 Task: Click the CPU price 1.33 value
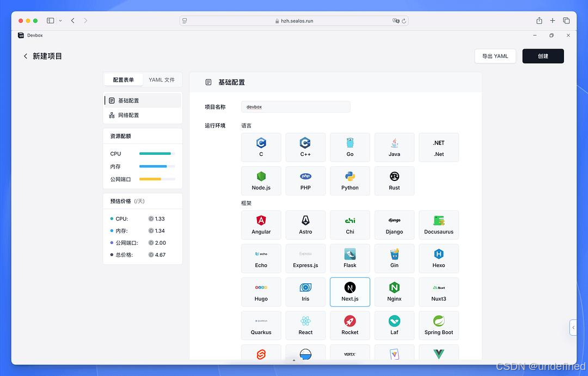[x=160, y=219]
